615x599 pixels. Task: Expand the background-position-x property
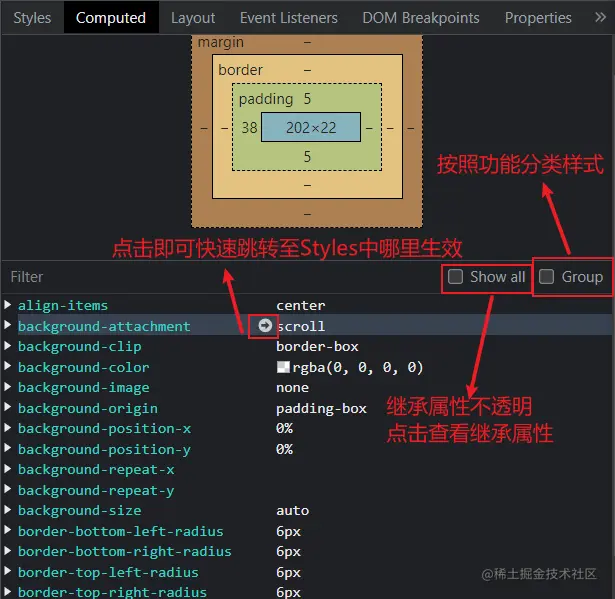click(7, 428)
